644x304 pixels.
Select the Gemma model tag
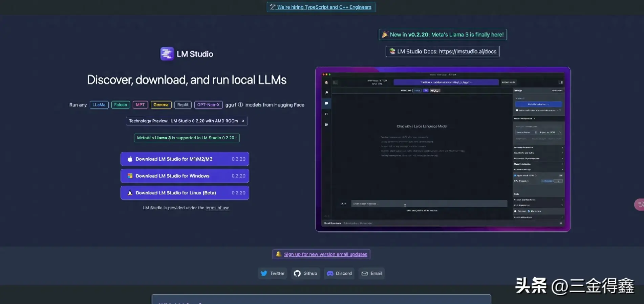click(161, 105)
